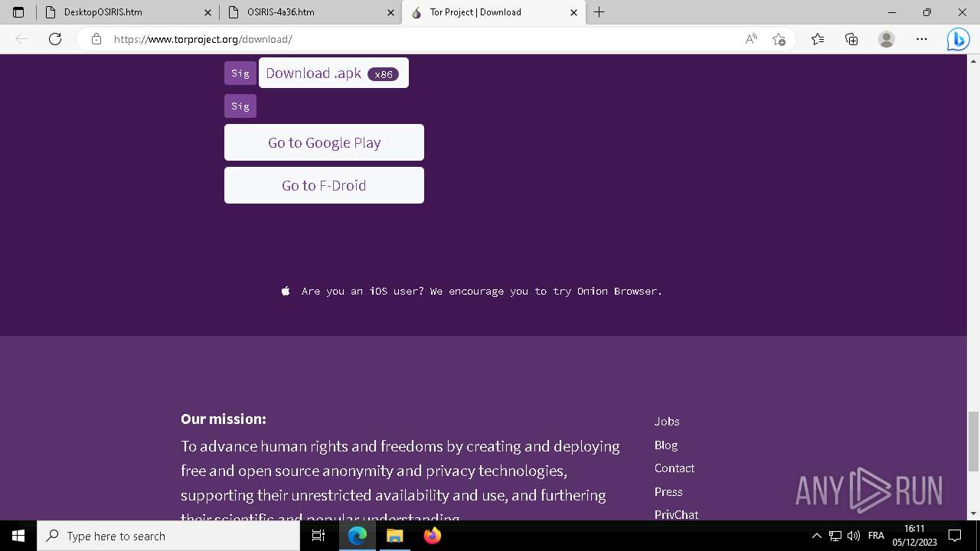Click Download .apk x86 button
Viewport: 980px width, 551px height.
pos(334,73)
